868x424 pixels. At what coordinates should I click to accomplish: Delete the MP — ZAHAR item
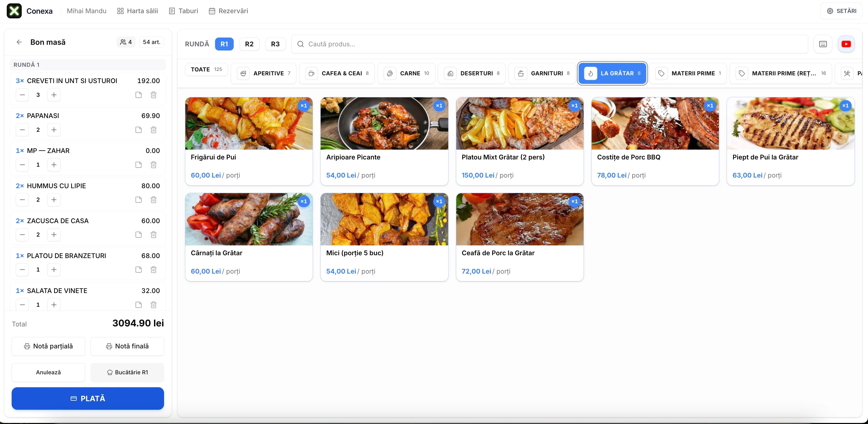point(154,165)
